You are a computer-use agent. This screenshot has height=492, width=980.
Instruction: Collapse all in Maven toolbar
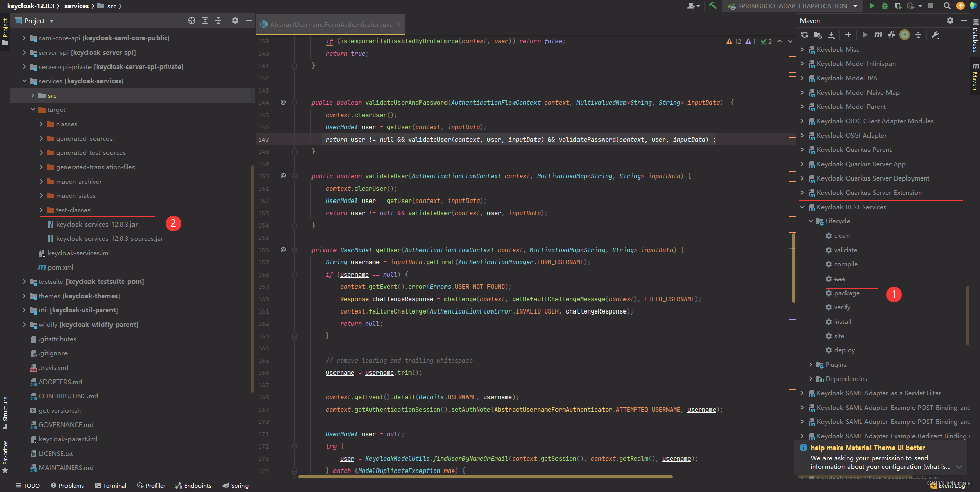click(x=918, y=35)
